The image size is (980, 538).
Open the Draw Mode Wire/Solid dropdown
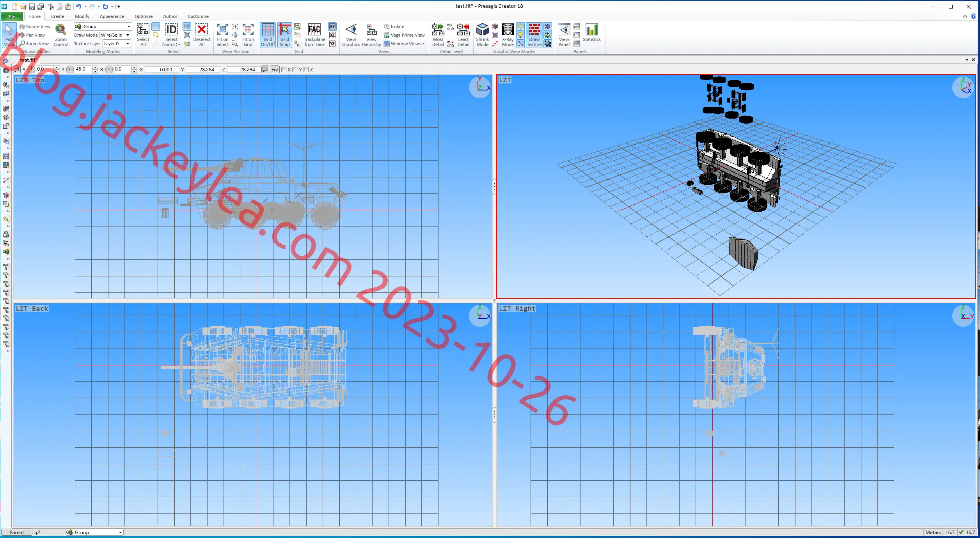[115, 35]
